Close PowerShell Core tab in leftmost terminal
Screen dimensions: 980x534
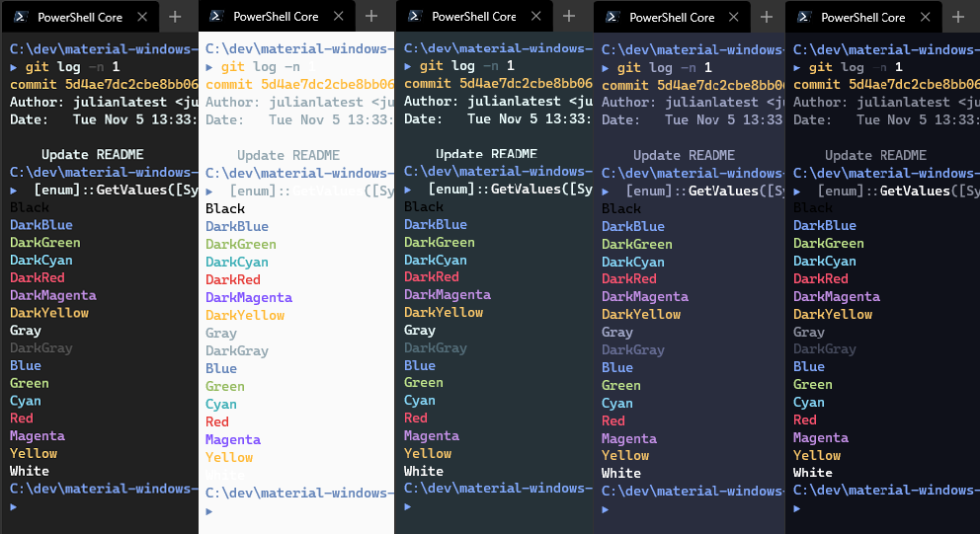tap(142, 17)
